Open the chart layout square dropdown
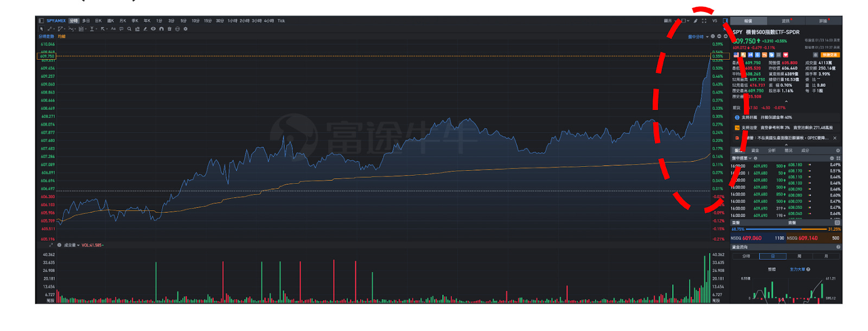Screen dimensions: 868x331 [x=685, y=21]
